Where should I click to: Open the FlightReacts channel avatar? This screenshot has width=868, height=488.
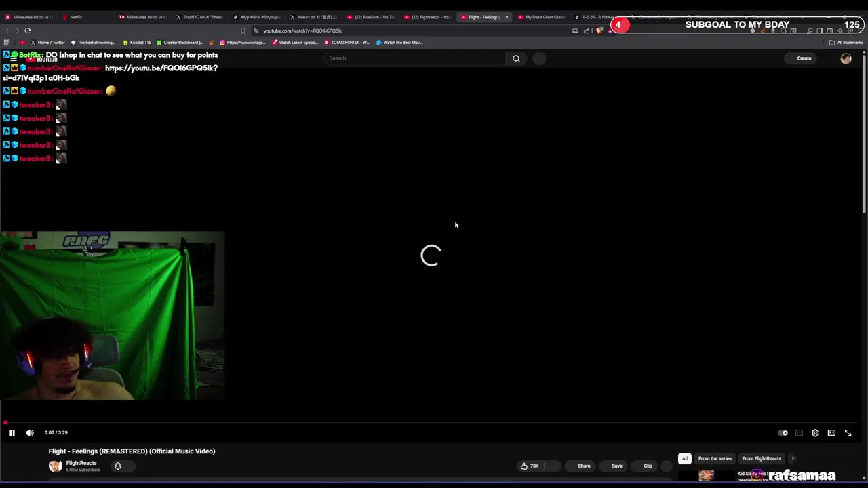[x=55, y=466]
